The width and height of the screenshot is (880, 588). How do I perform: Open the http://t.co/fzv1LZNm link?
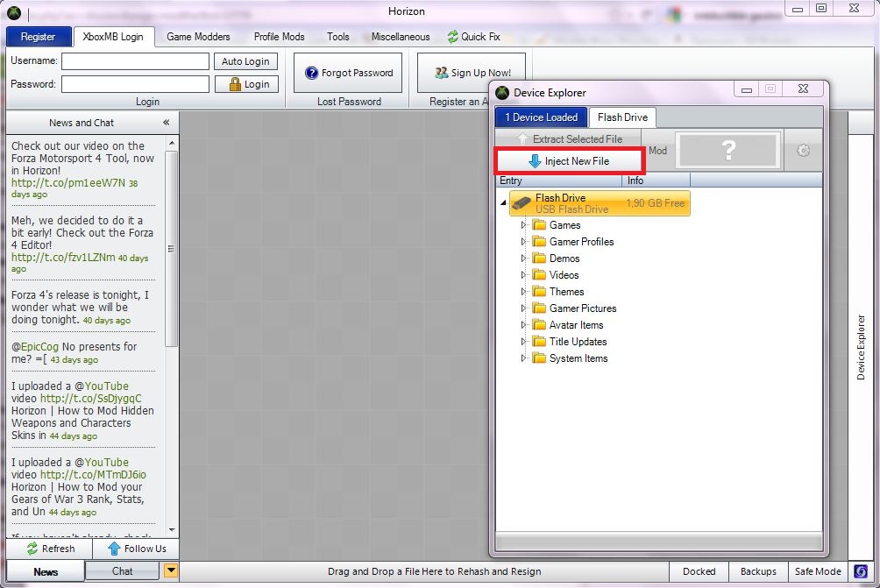click(63, 258)
